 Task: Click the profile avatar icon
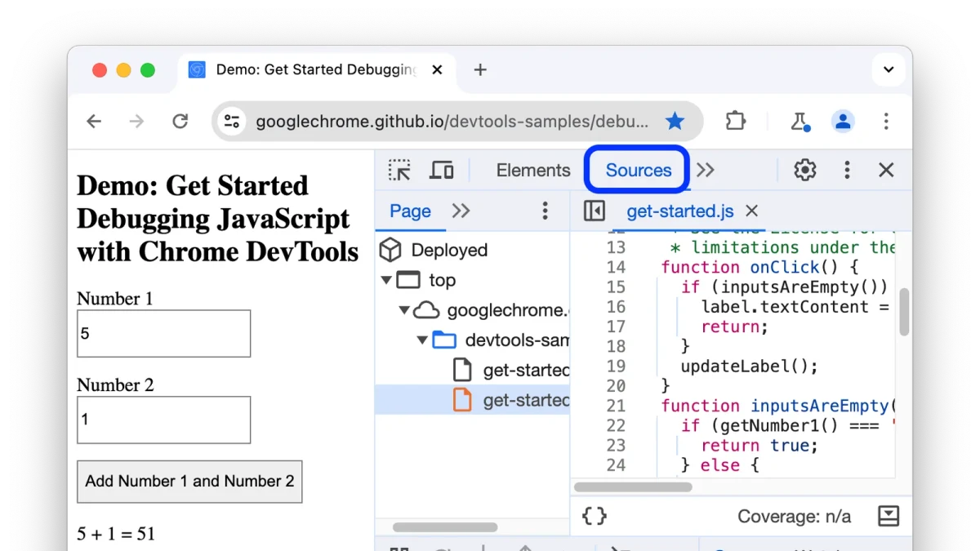843,122
